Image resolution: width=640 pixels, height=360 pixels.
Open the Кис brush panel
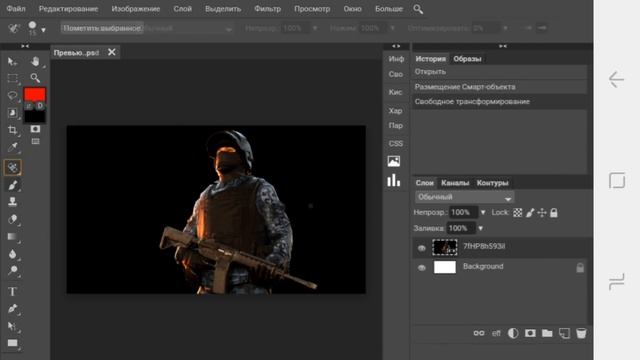coord(395,92)
